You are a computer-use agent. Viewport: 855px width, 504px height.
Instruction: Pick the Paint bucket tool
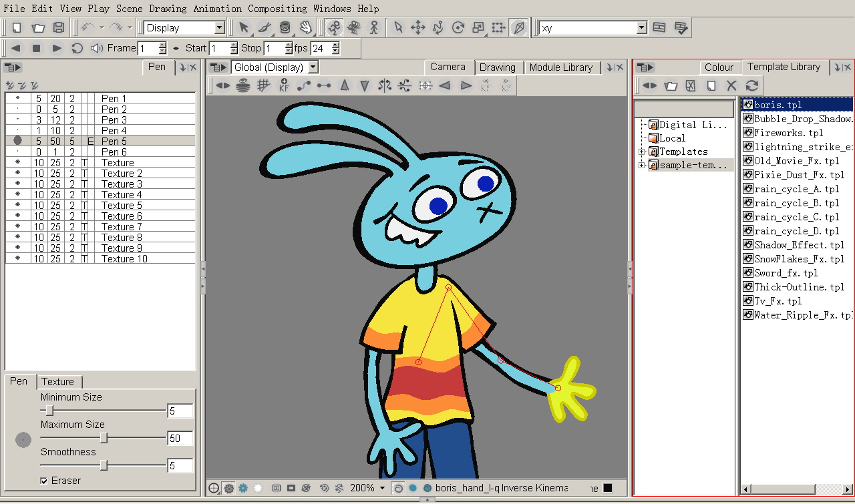pyautogui.click(x=285, y=28)
